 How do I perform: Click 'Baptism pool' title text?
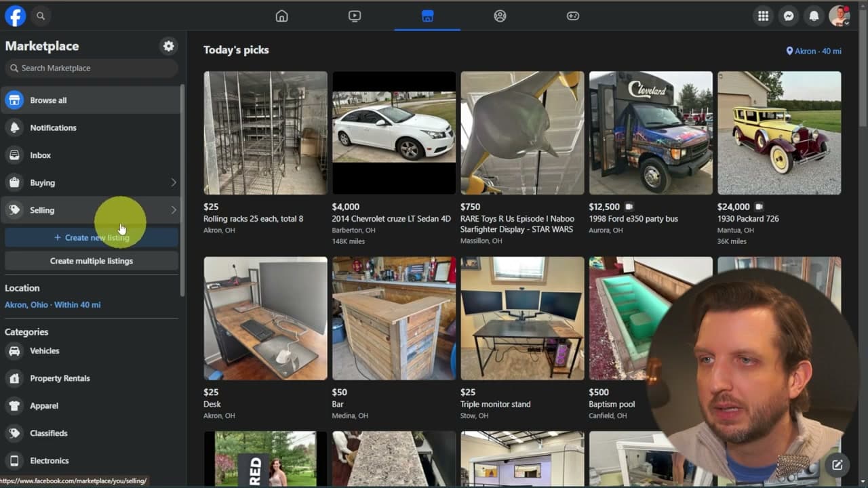tap(612, 404)
